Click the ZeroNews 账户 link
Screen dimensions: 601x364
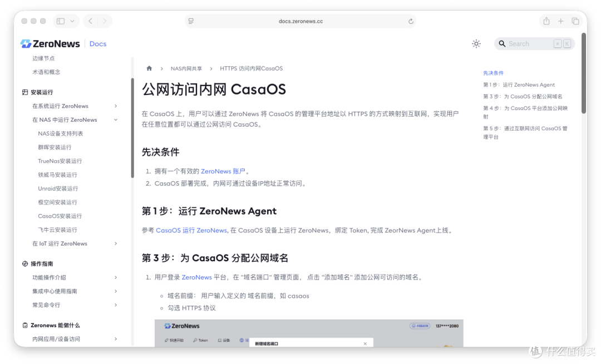pos(223,172)
